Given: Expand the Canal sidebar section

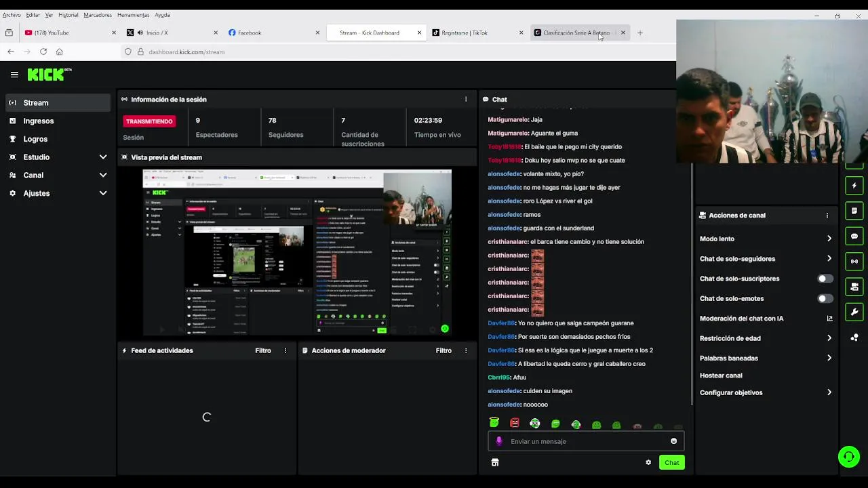Looking at the screenshot, I should 103,175.
